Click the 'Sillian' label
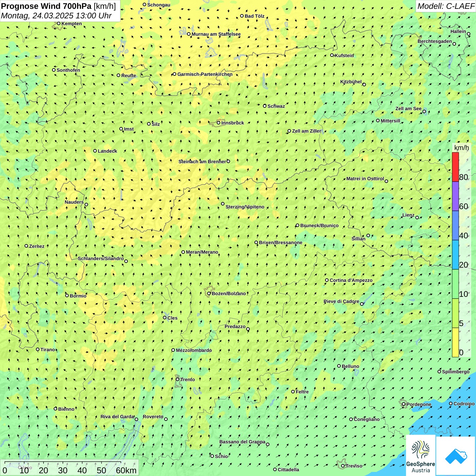This screenshot has width=476, height=476. (x=359, y=239)
